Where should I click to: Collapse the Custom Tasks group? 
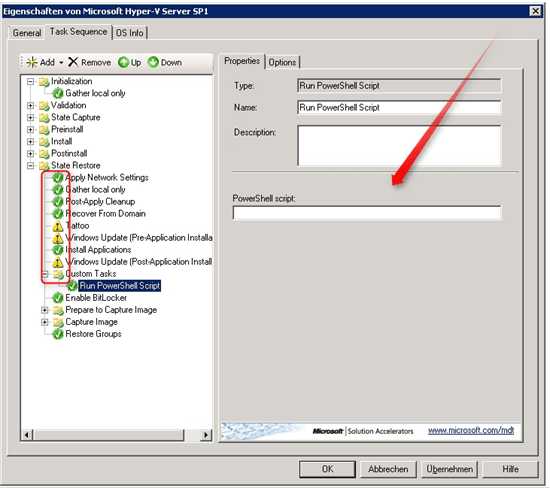[45, 274]
